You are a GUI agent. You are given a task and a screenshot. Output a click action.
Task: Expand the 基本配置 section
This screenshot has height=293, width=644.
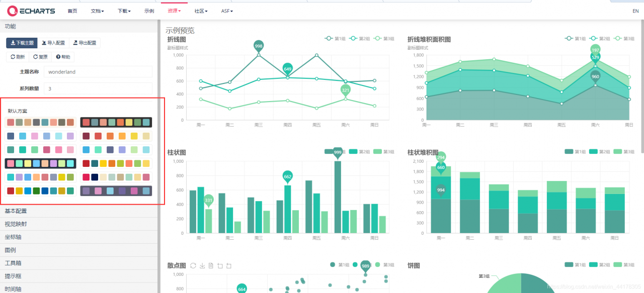click(79, 211)
